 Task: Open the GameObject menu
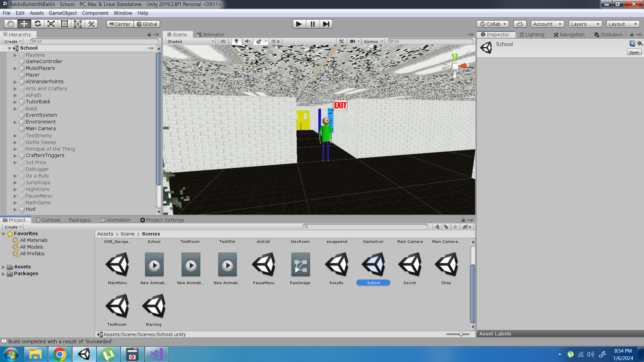[63, 13]
